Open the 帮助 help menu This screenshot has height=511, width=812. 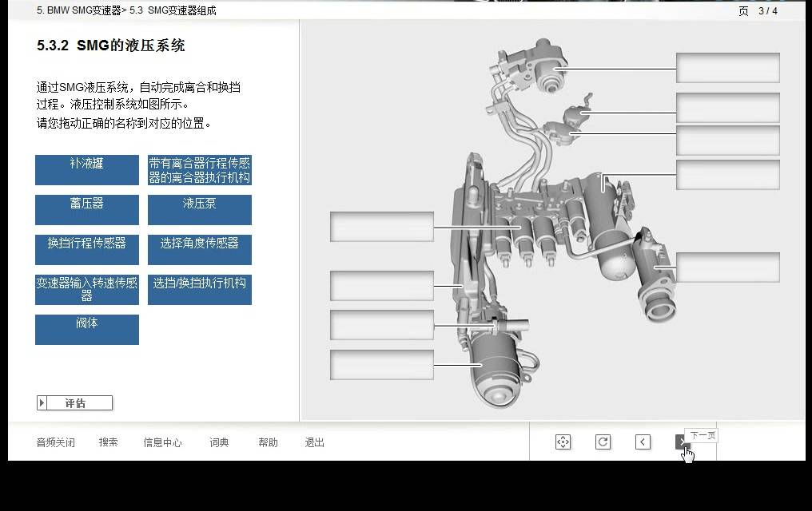(x=268, y=442)
